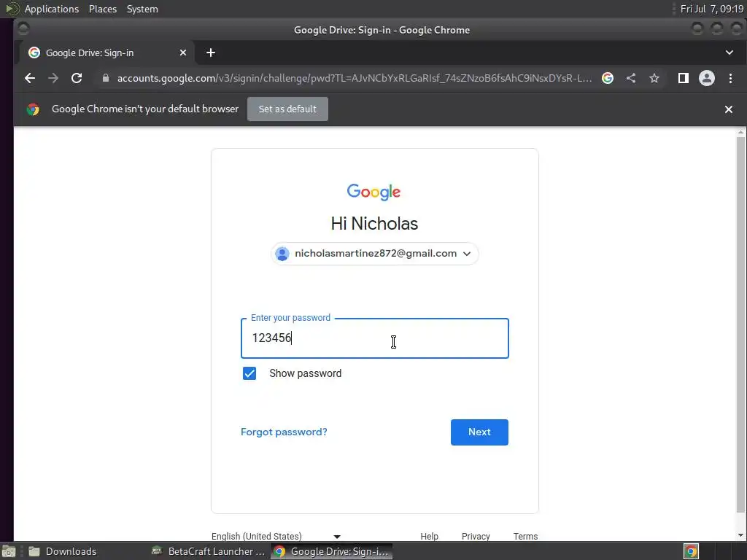Select the Google Drive: Sign-in tab
The image size is (747, 560).
pos(107,52)
